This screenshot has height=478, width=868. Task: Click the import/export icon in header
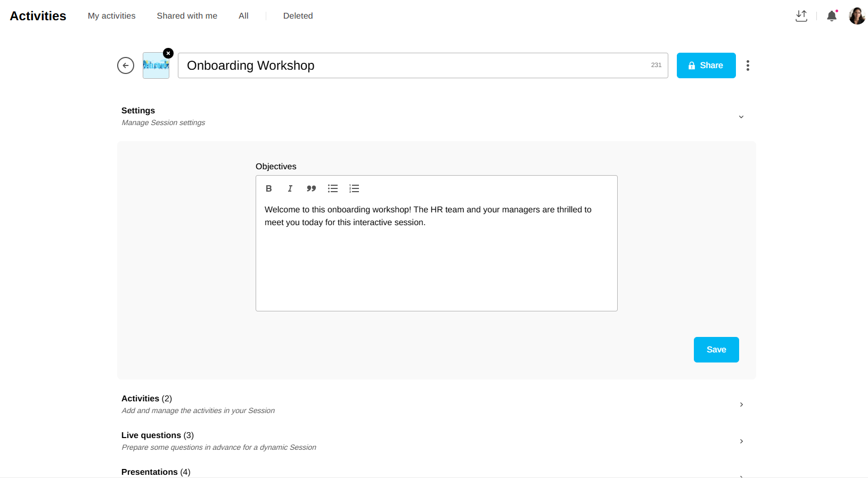click(801, 16)
